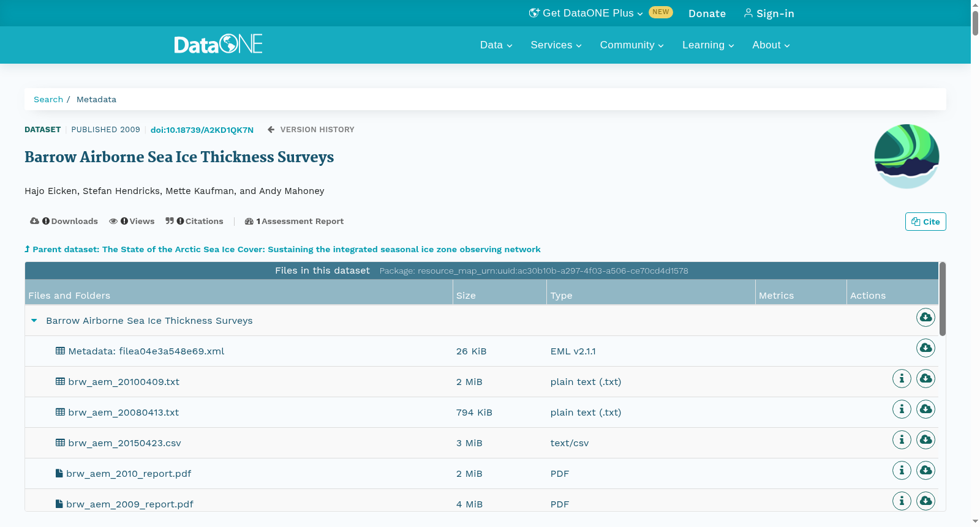The width and height of the screenshot is (980, 527).
Task: Open info for brw_aem_2009_report.pdf
Action: pyautogui.click(x=902, y=501)
